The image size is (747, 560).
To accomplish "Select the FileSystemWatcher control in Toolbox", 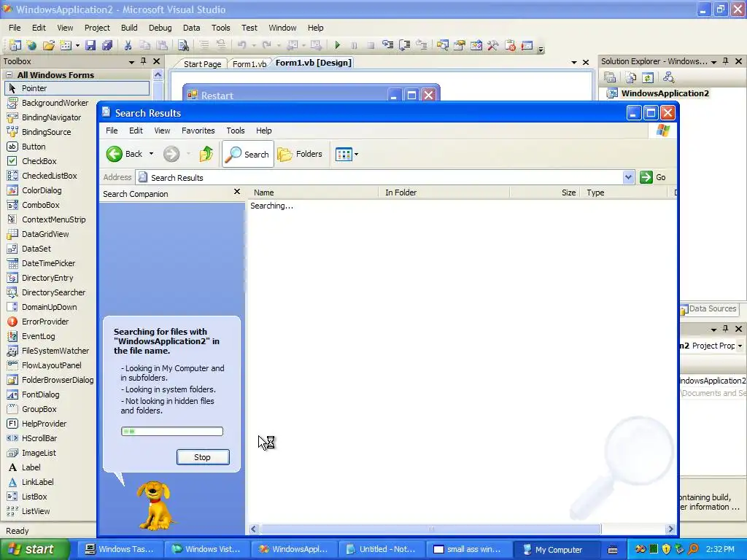I will click(x=55, y=351).
